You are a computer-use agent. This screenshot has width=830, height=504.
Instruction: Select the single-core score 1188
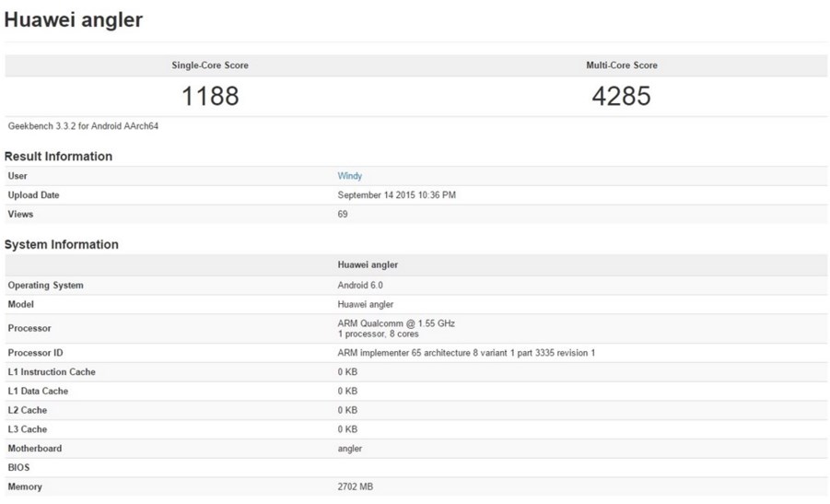210,96
